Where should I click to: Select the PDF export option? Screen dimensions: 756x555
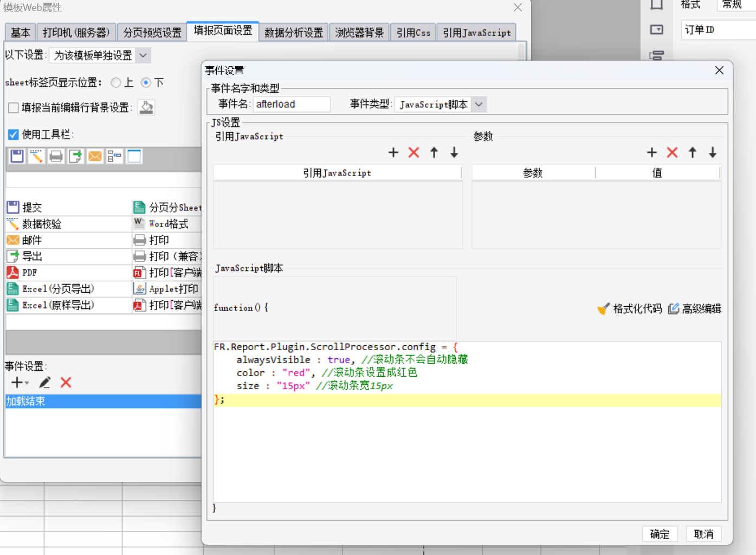[x=69, y=273]
